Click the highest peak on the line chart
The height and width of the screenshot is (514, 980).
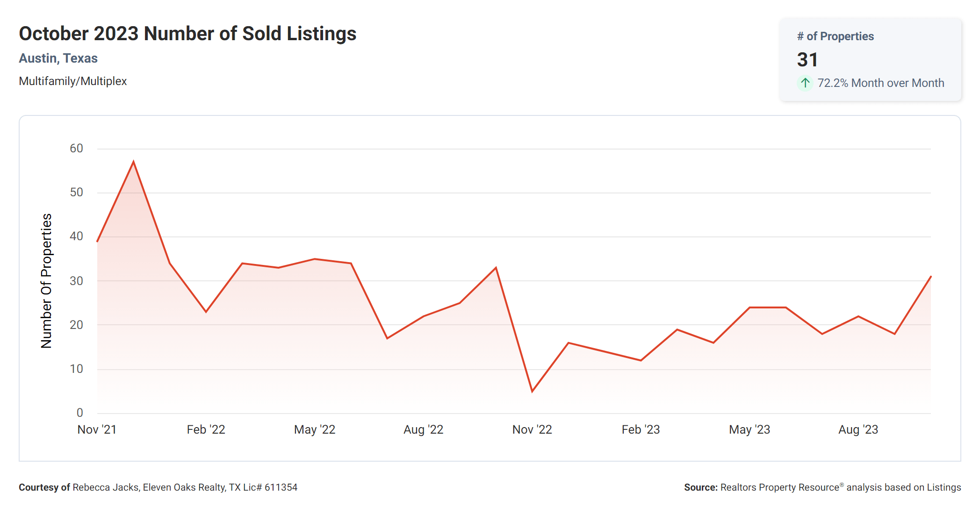134,162
